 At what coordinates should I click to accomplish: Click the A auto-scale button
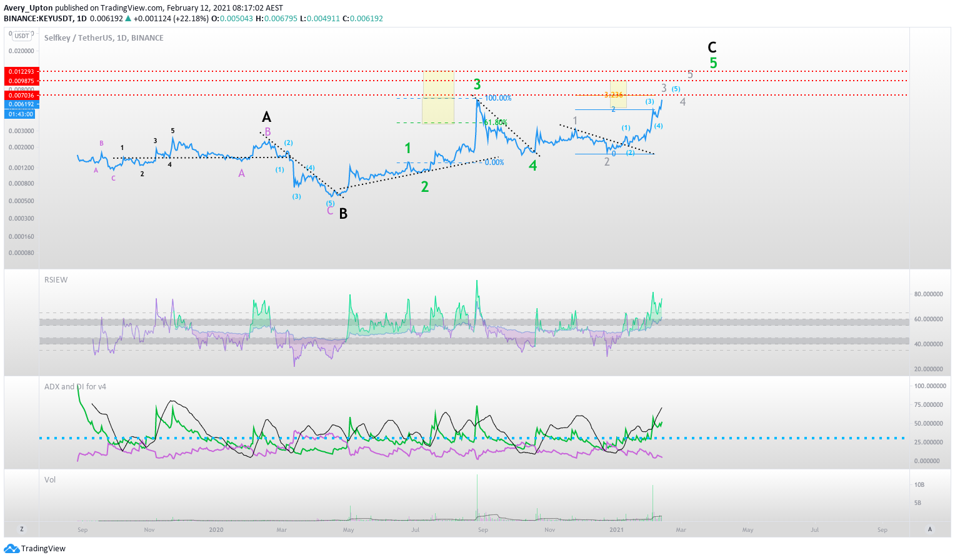click(929, 529)
